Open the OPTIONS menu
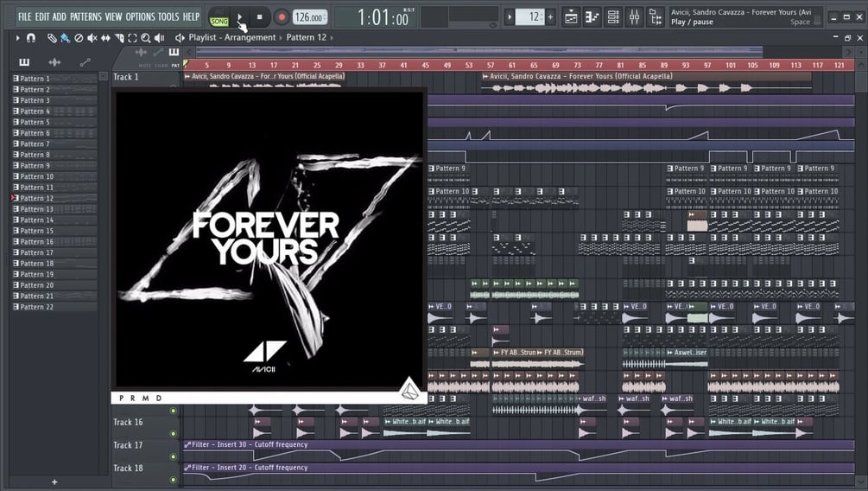The width and height of the screenshot is (868, 491). 141,16
